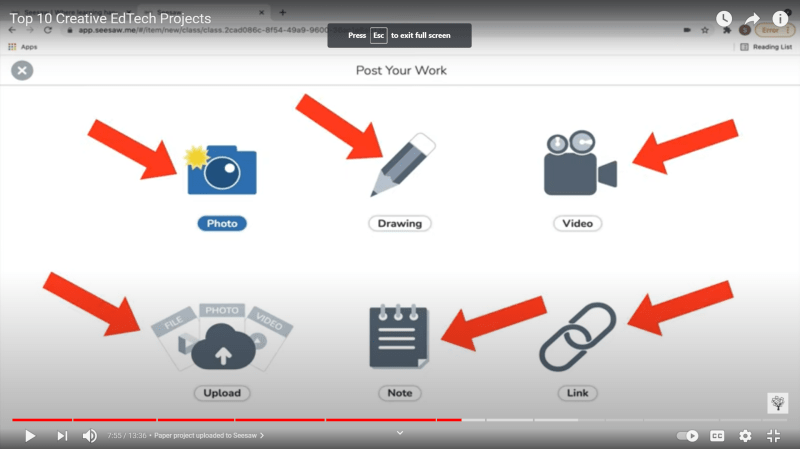800x449 pixels.
Task: Mute the video with the speaker icon
Action: point(90,436)
